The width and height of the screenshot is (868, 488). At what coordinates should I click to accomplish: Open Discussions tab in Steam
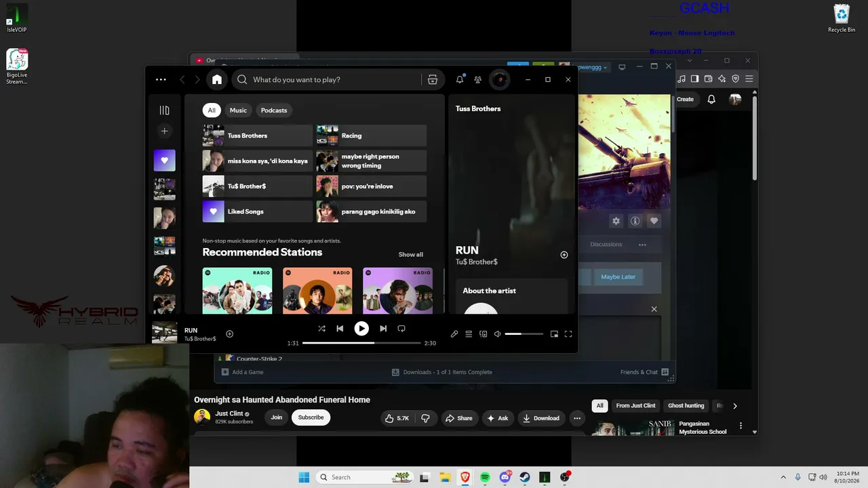coord(606,244)
